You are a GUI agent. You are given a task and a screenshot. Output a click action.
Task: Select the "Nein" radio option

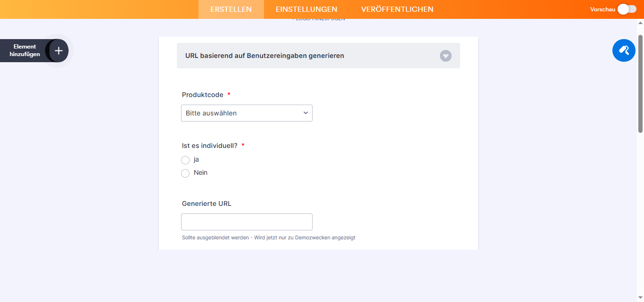tap(185, 173)
